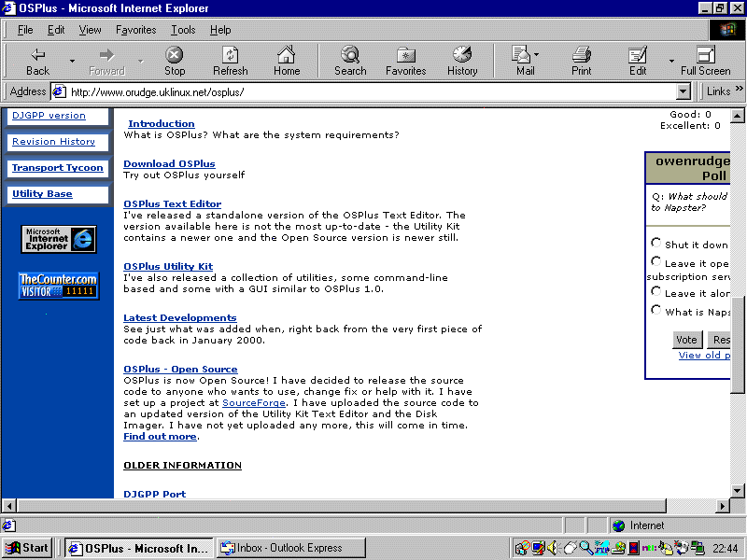The width and height of the screenshot is (747, 560).
Task: Click in the Address URL field
Action: point(372,91)
